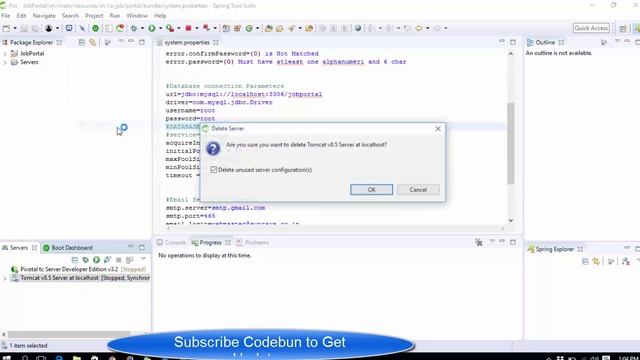Select Tomcat v8.5 Server at localhost row
640x360 pixels.
tap(80, 278)
